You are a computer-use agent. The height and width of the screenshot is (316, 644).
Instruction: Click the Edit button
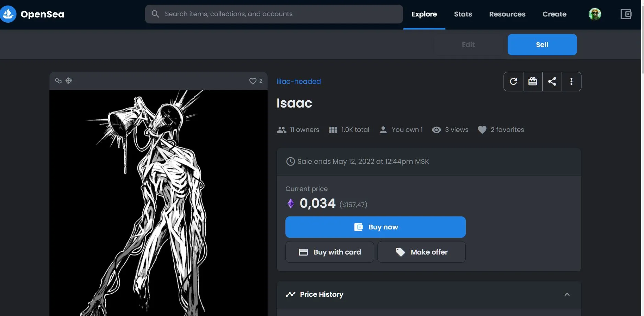(468, 45)
